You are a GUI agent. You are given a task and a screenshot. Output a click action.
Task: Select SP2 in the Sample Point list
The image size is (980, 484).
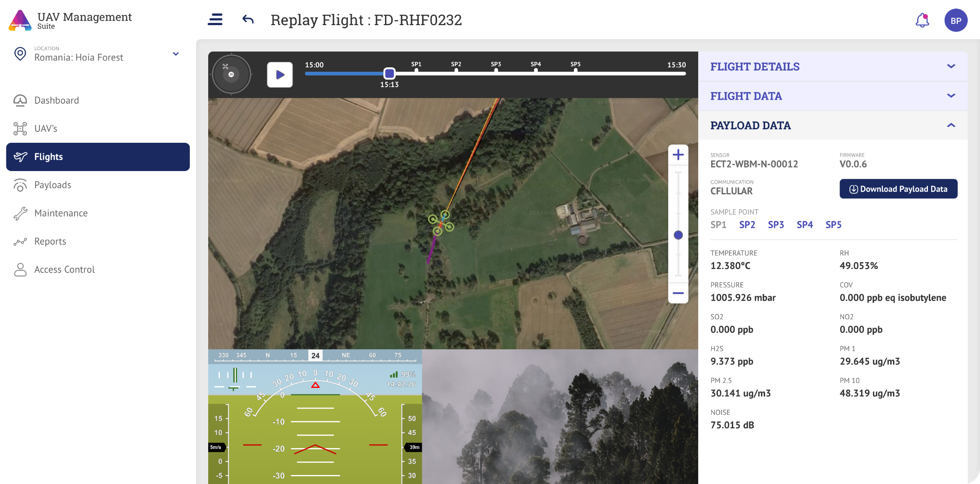click(747, 224)
